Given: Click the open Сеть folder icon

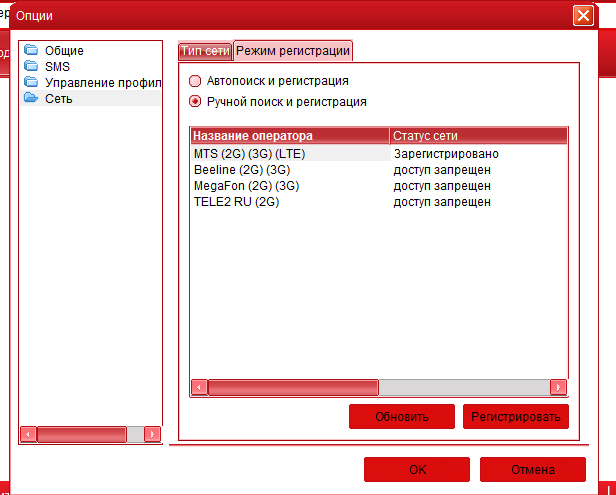Looking at the screenshot, I should (x=31, y=98).
